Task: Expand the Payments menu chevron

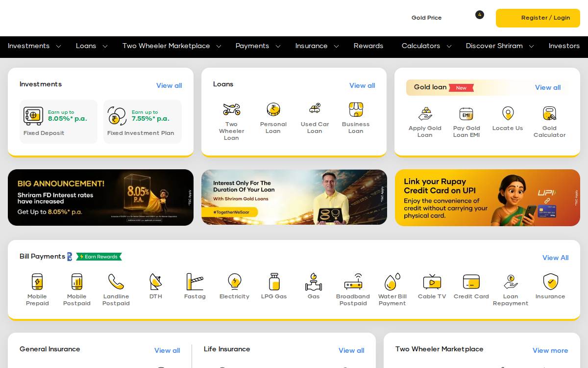Action: point(278,46)
